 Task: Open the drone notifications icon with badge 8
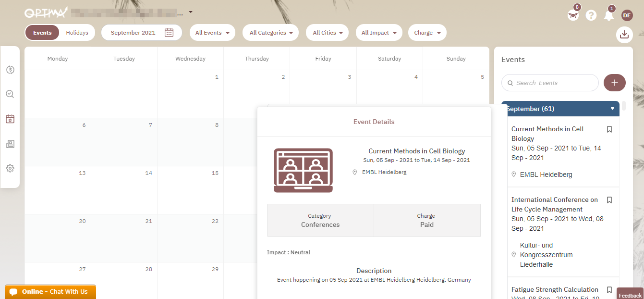[x=573, y=15]
